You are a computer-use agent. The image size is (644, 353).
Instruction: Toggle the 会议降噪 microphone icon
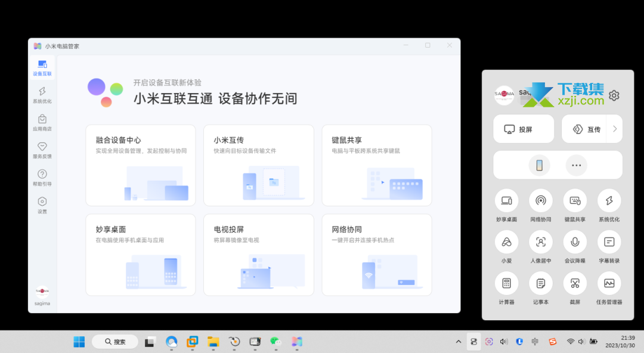[x=575, y=242]
